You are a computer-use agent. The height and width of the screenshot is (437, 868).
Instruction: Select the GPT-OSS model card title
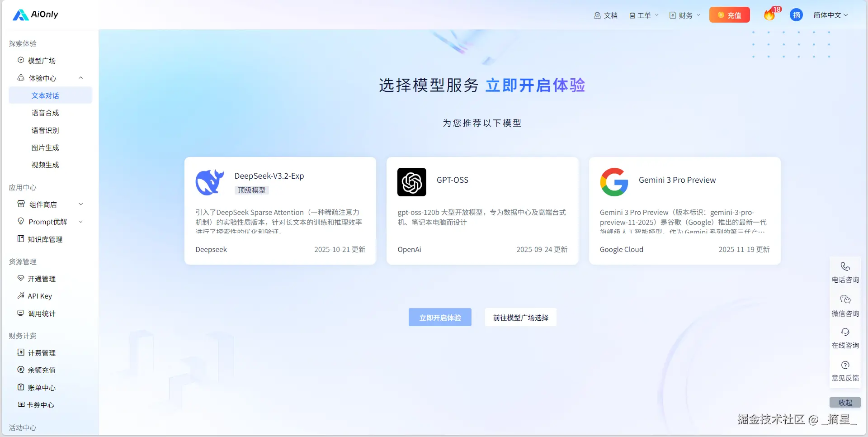(453, 180)
